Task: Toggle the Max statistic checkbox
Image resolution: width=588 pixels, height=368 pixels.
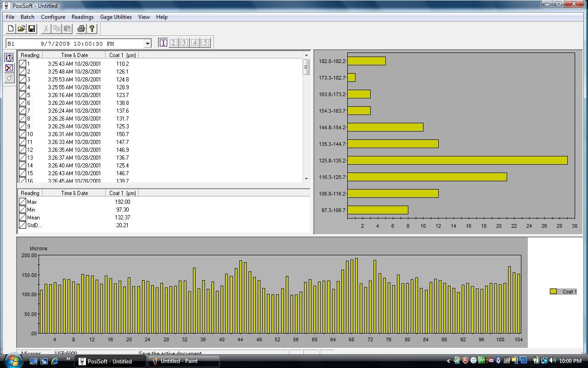Action: [23, 202]
